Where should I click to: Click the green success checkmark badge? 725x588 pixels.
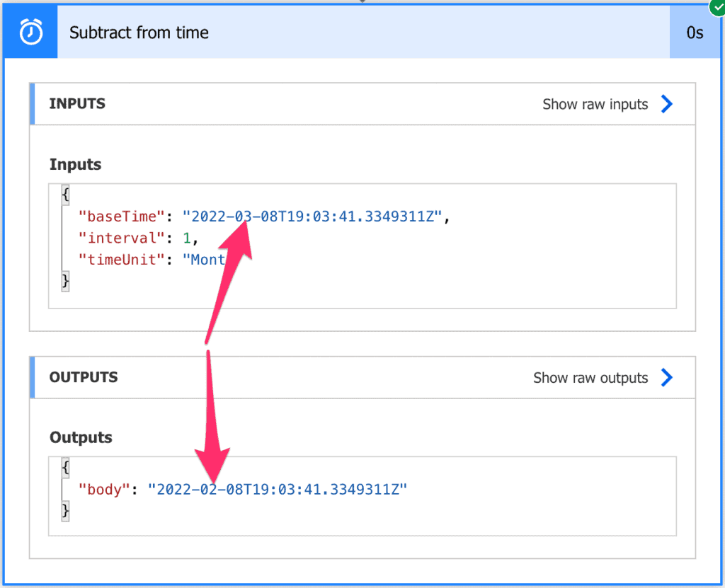(x=717, y=8)
